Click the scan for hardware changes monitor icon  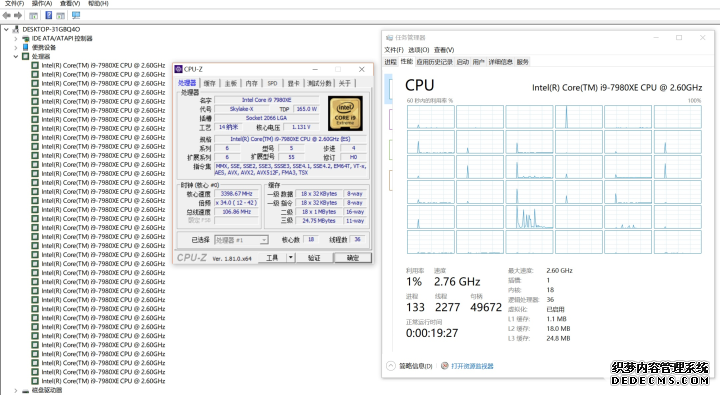(76, 16)
